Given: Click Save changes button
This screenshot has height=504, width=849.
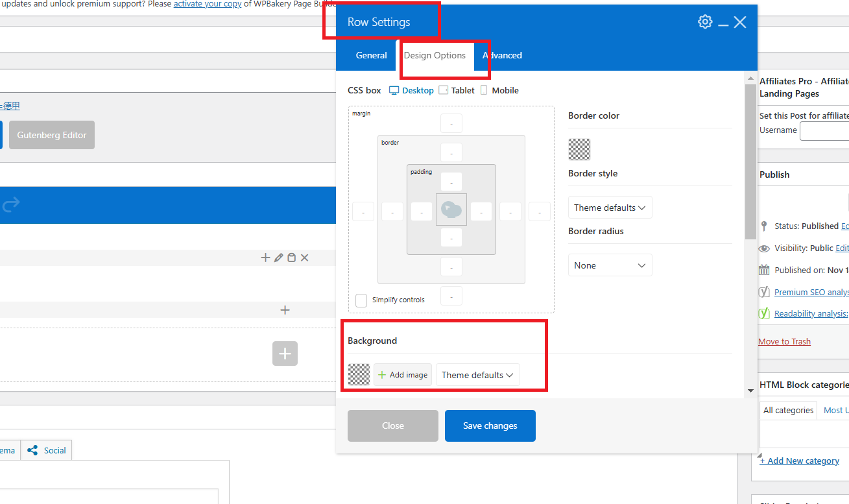Looking at the screenshot, I should (x=490, y=426).
